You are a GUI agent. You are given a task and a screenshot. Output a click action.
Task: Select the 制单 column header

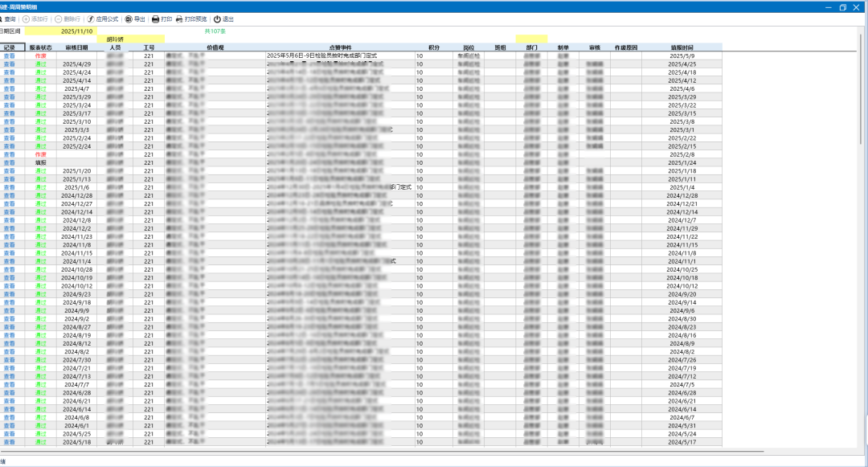click(563, 47)
